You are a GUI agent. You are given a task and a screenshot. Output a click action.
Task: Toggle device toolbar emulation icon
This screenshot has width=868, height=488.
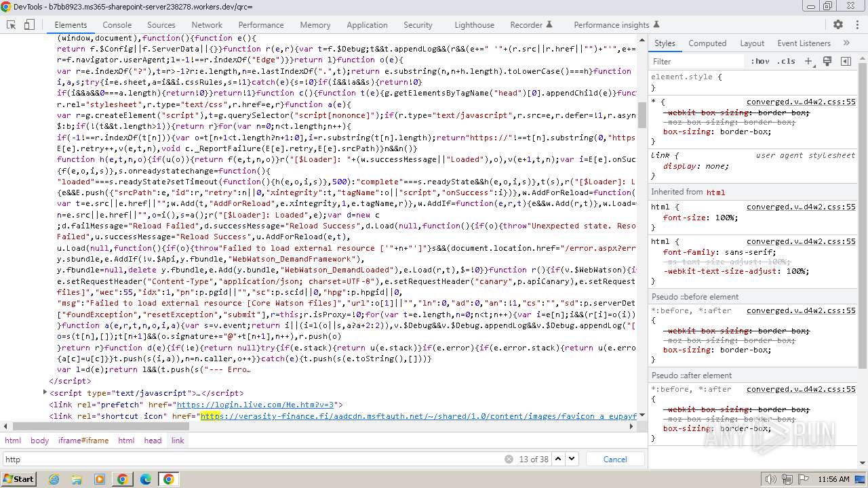[29, 24]
